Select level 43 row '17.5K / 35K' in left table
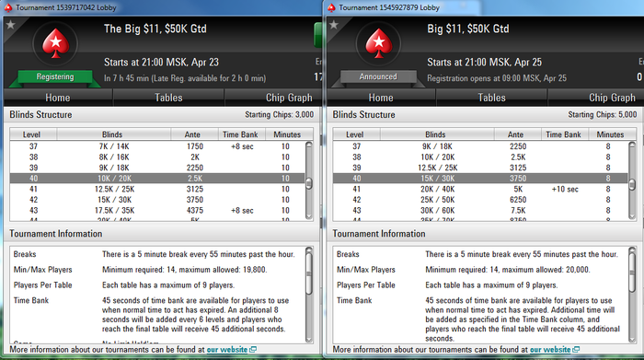Viewport: 644px width, 360px height. (157, 211)
